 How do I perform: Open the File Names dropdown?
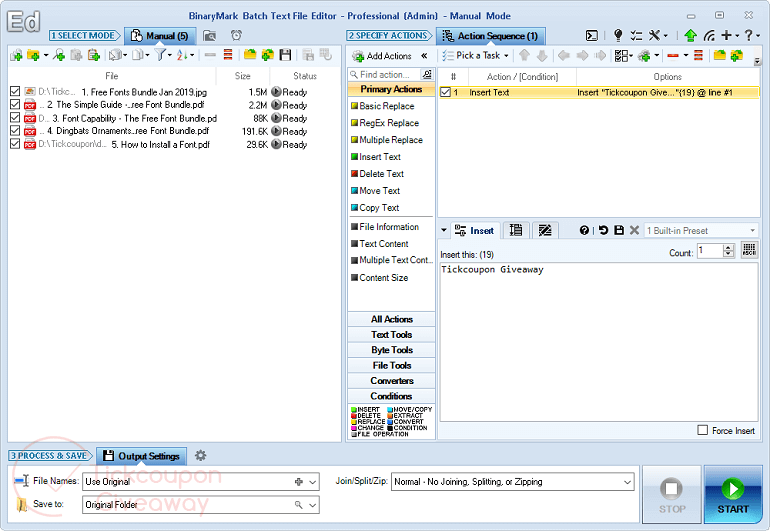pyautogui.click(x=312, y=482)
